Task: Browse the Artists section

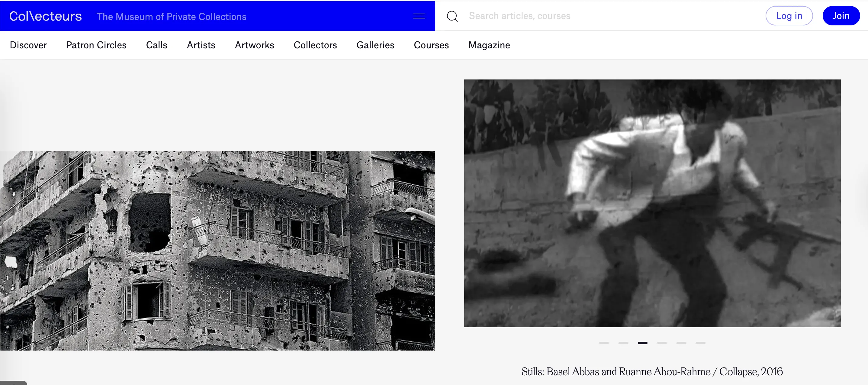Action: [201, 45]
